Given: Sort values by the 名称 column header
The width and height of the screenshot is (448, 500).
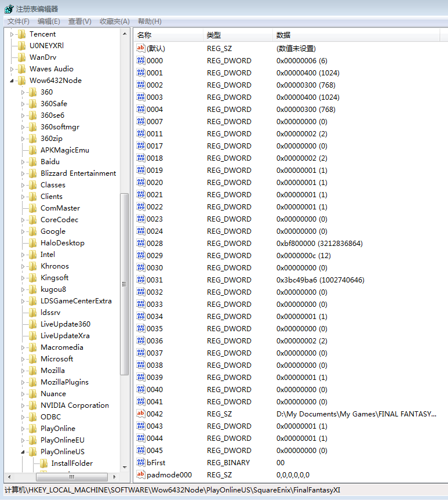Looking at the screenshot, I should 168,35.
